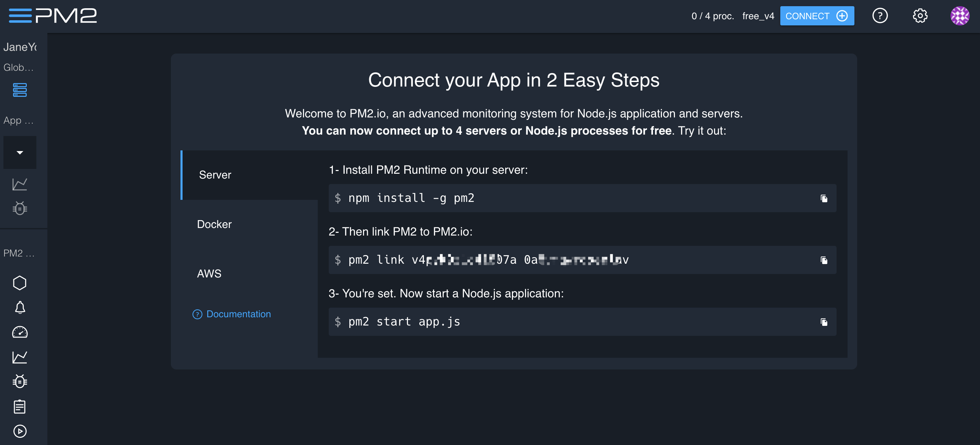
Task: Open the Documentation link
Action: [238, 314]
